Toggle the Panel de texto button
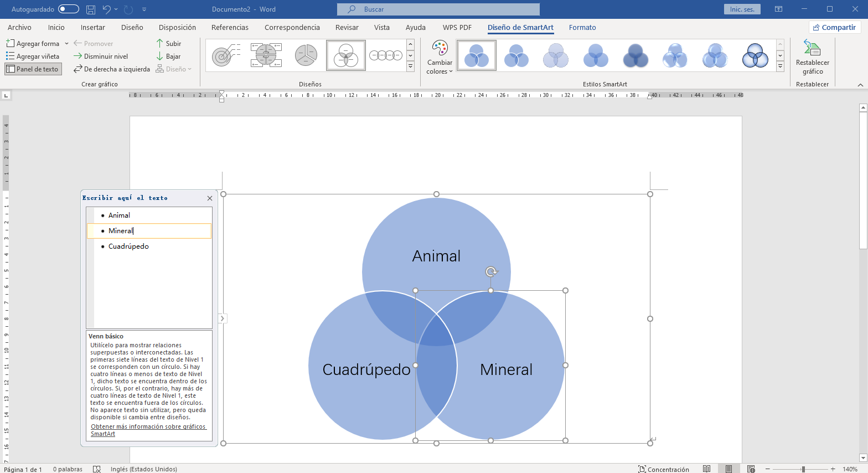Image resolution: width=868 pixels, height=473 pixels. (x=33, y=69)
